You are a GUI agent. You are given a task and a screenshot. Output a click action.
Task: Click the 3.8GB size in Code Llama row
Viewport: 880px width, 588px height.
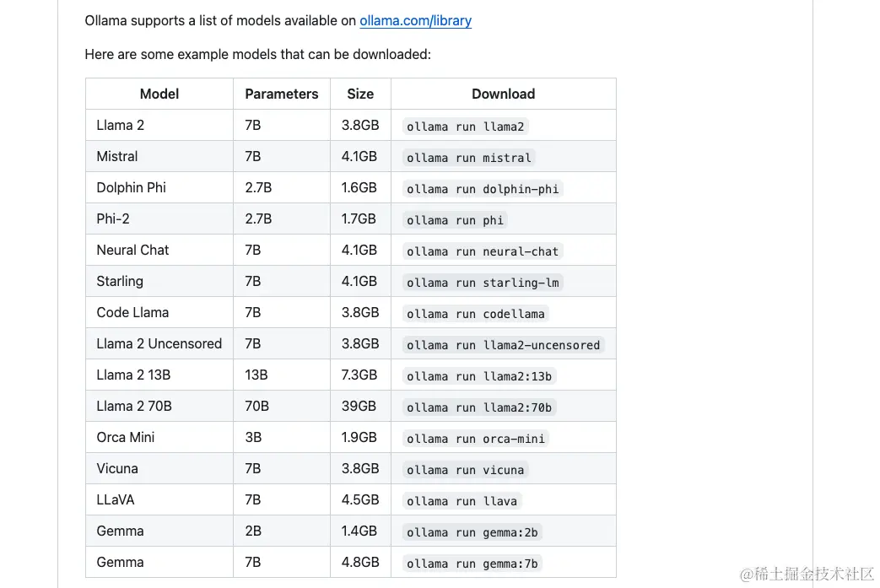click(x=360, y=312)
